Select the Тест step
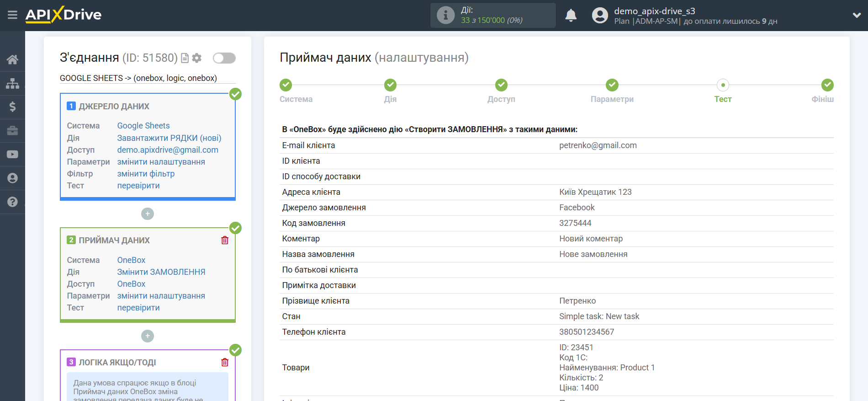 click(723, 85)
